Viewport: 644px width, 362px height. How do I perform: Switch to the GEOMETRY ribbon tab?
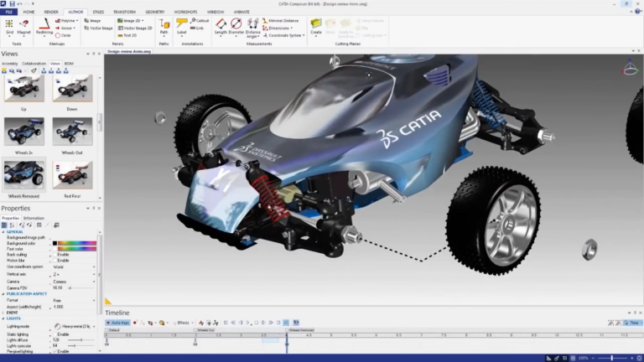(x=155, y=12)
